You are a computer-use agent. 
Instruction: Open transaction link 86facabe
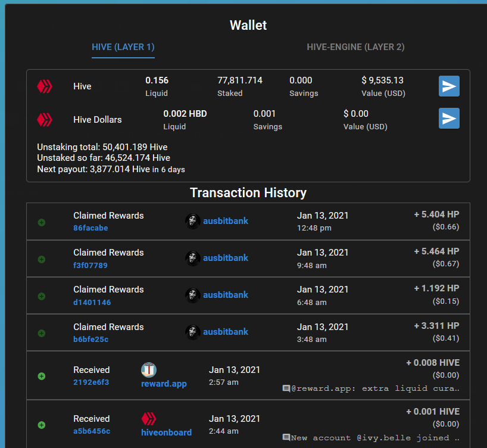tap(90, 228)
